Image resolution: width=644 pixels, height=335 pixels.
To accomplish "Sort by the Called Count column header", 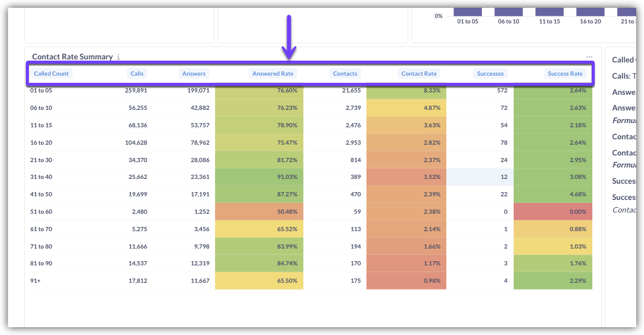I will pos(51,73).
